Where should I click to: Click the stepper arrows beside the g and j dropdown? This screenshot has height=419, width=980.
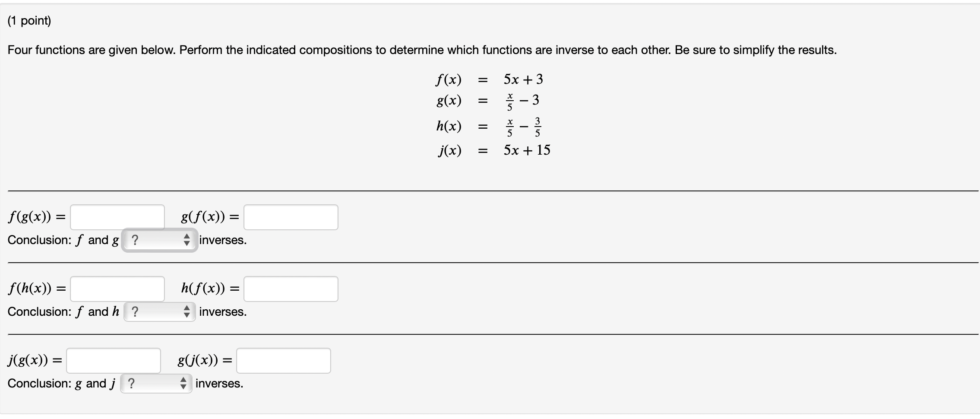(x=184, y=384)
